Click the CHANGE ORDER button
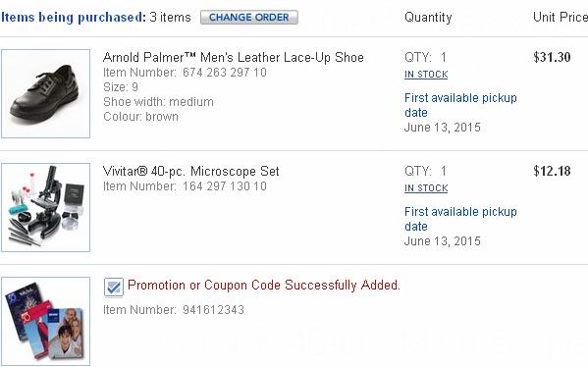588x367 pixels. tap(249, 18)
